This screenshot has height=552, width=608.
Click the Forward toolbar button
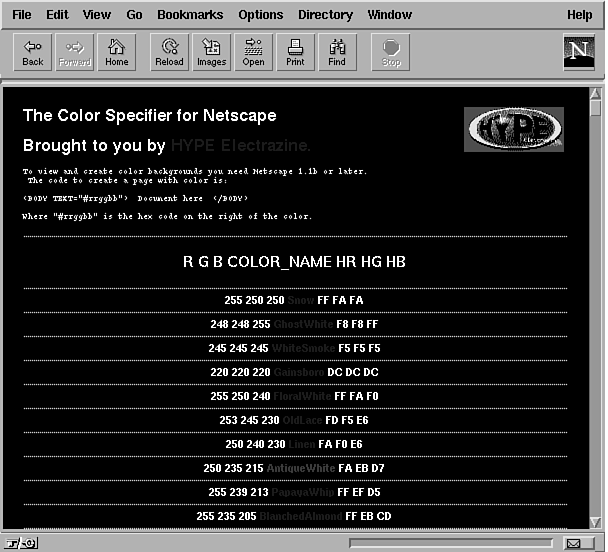(x=75, y=52)
